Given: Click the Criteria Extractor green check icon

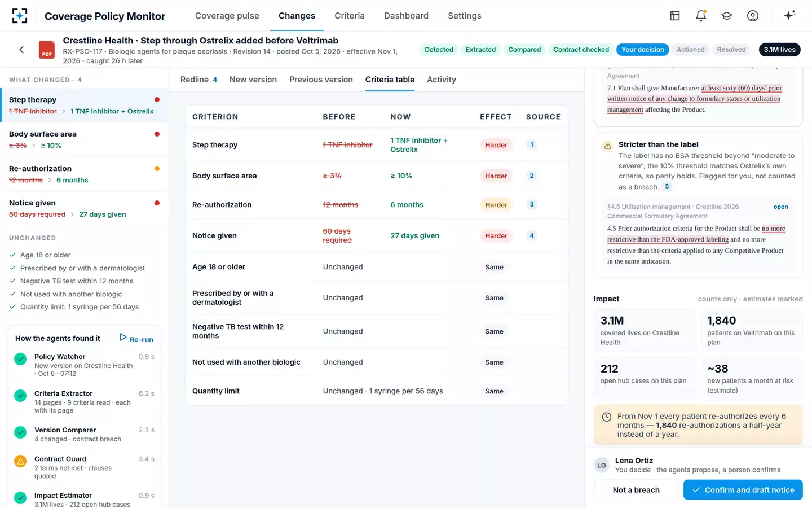Looking at the screenshot, I should [20, 396].
